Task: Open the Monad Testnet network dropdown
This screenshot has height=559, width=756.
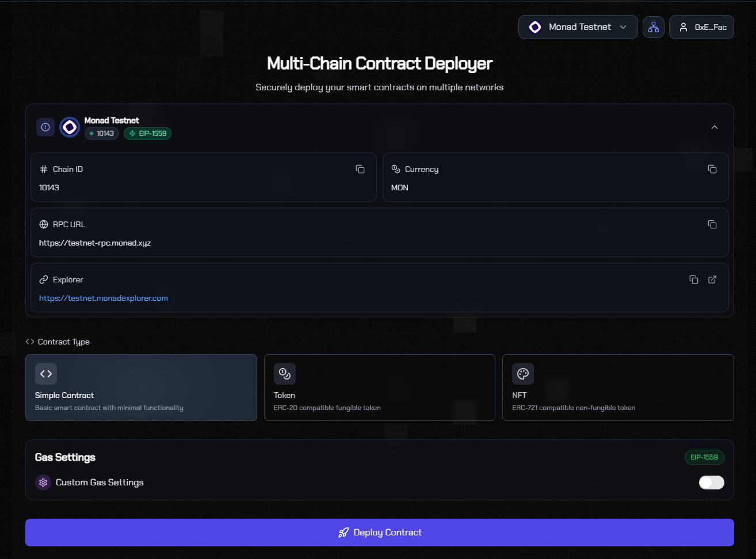Action: pos(578,27)
